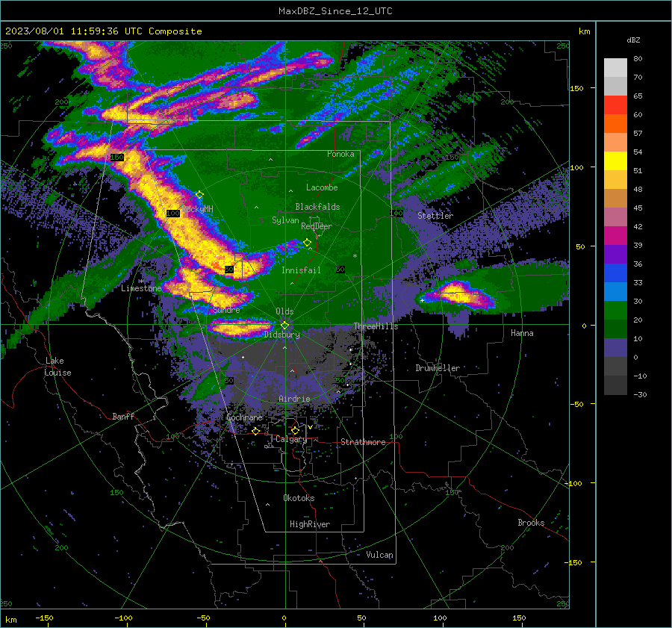The width and height of the screenshot is (672, 628).
Task: Click the Lake Louise label
Action: tap(58, 367)
